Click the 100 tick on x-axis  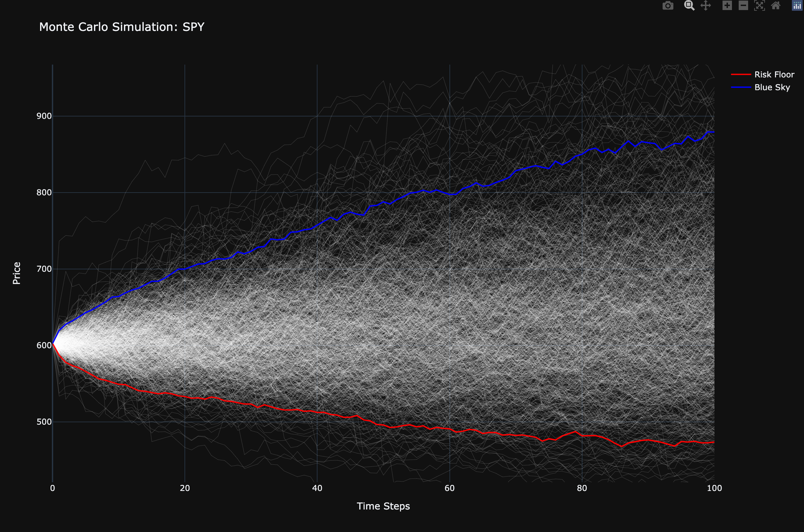[714, 489]
